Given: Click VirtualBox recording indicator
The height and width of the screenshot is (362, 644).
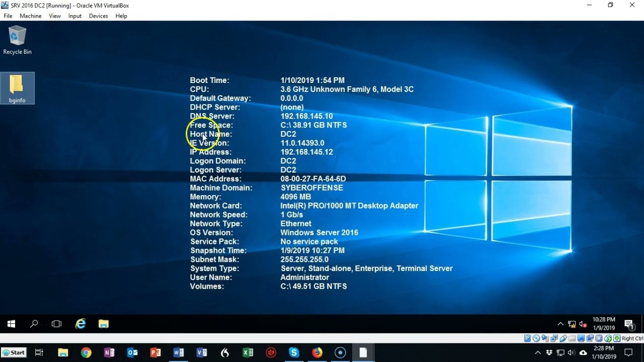Looking at the screenshot, I should (590, 338).
